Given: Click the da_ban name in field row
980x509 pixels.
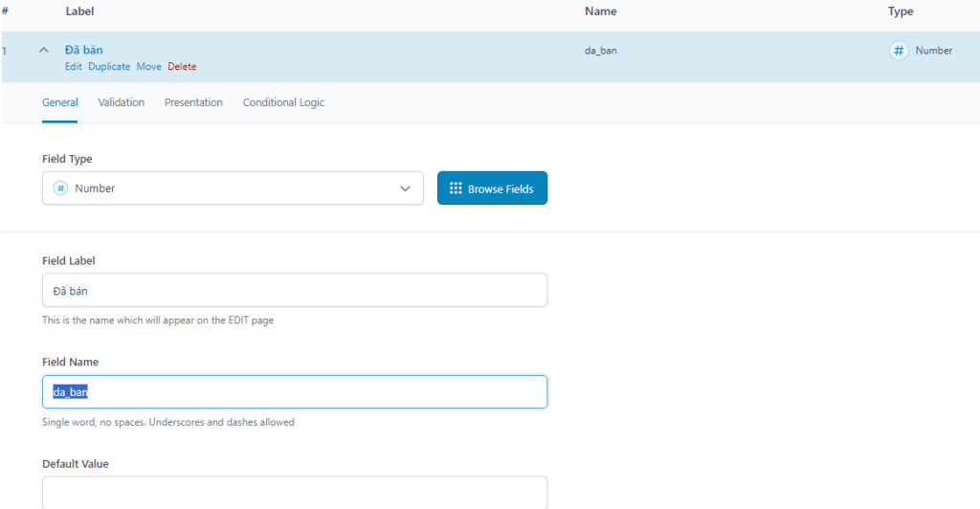Looking at the screenshot, I should (x=600, y=51).
